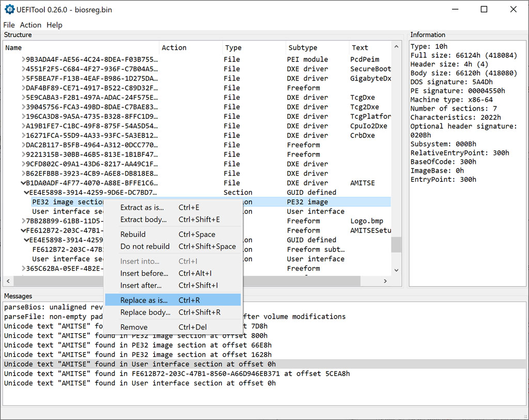Choose 'Replace as is...' option
The width and height of the screenshot is (529, 420).
(144, 300)
